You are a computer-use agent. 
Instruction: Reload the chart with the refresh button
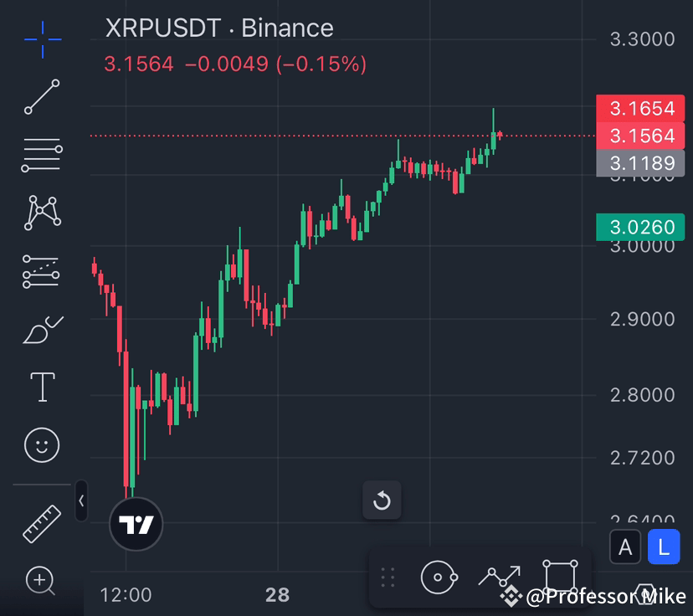click(x=382, y=501)
